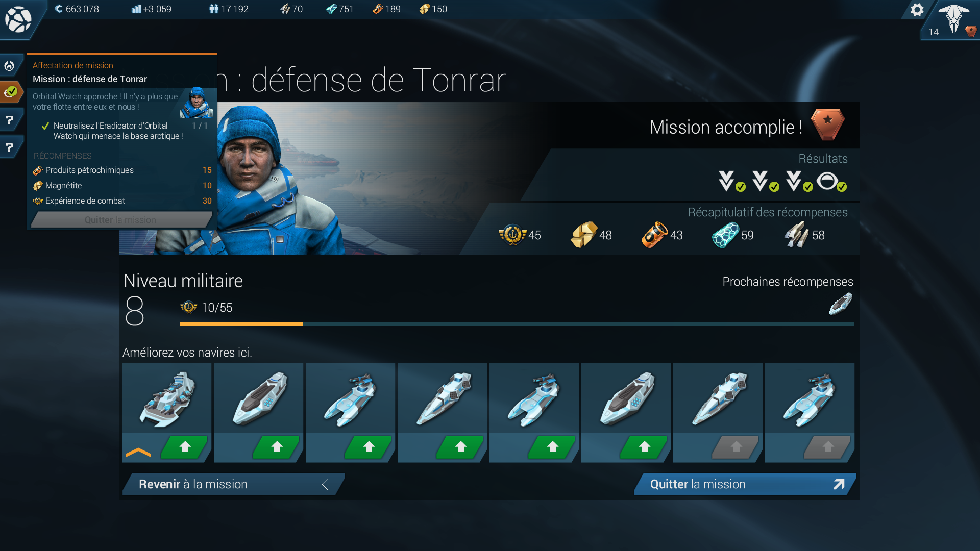Upgrade the fourth ship with green arrow
980x551 pixels.
tap(460, 447)
